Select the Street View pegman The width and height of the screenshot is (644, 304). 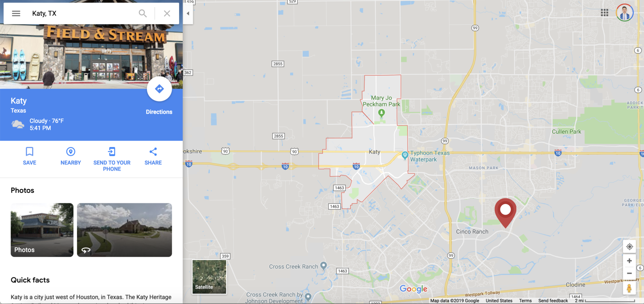[629, 288]
